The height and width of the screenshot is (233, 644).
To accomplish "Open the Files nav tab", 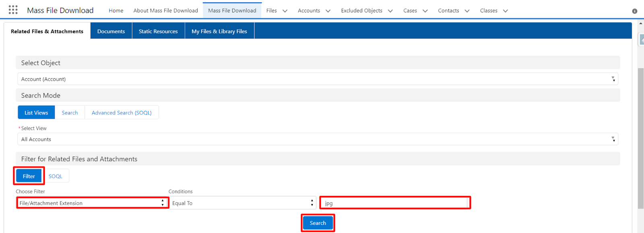I will pos(272,10).
